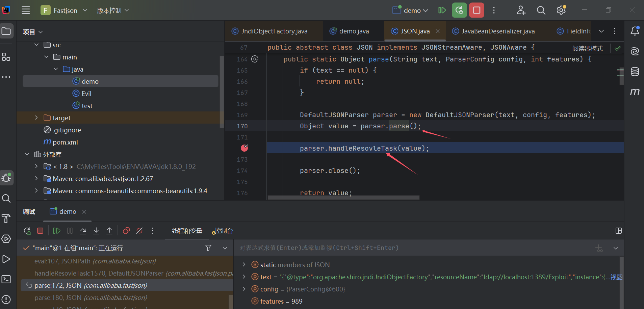Open the AI Assistant spiral icon

tap(635, 51)
